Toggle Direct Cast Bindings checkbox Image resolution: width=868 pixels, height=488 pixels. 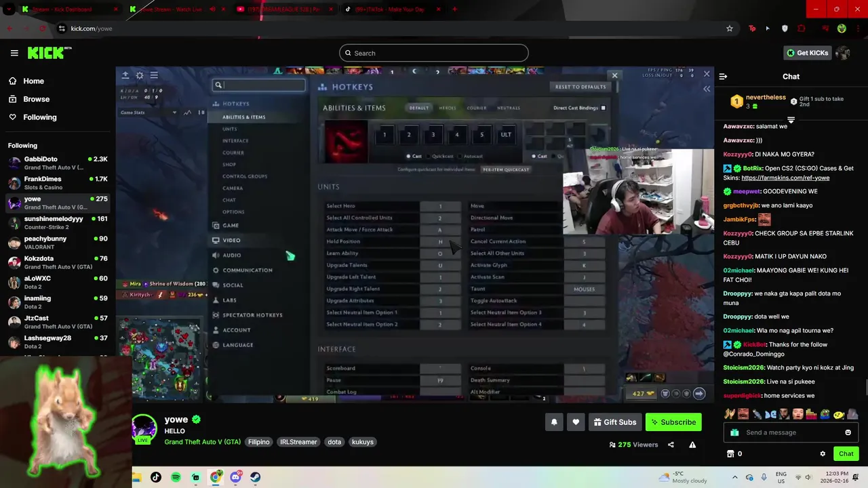[603, 108]
